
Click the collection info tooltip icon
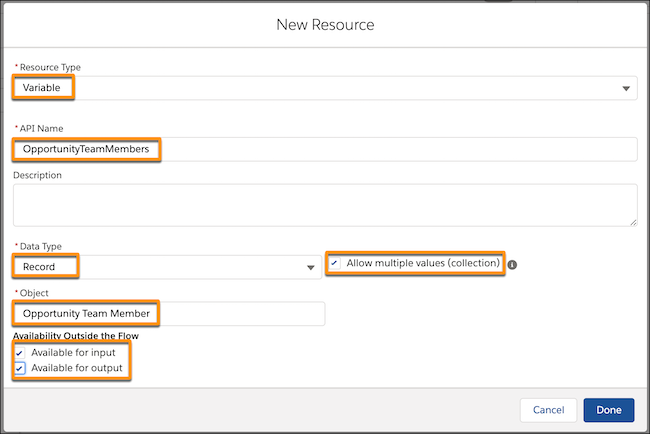pos(512,264)
